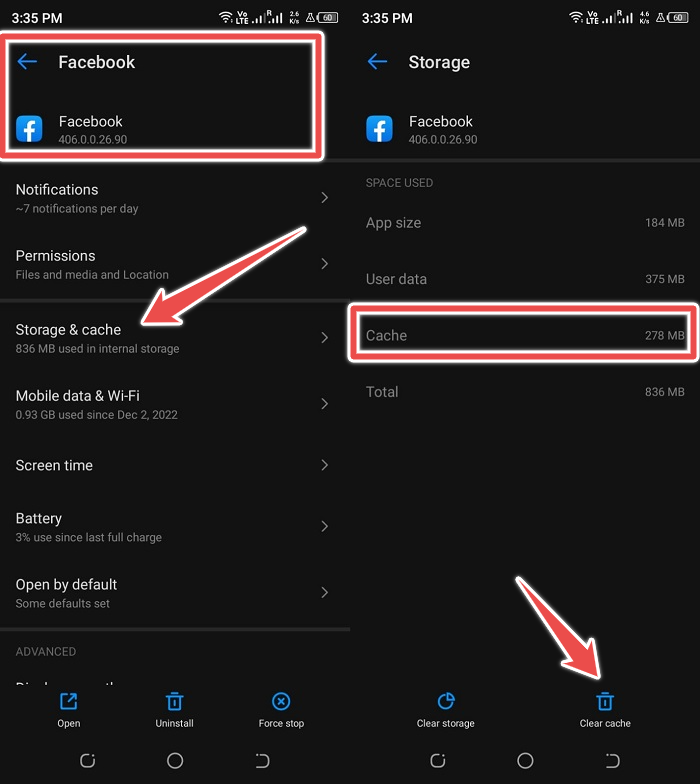The height and width of the screenshot is (784, 700).
Task: Tap back nav button on left screen
Action: 262,760
